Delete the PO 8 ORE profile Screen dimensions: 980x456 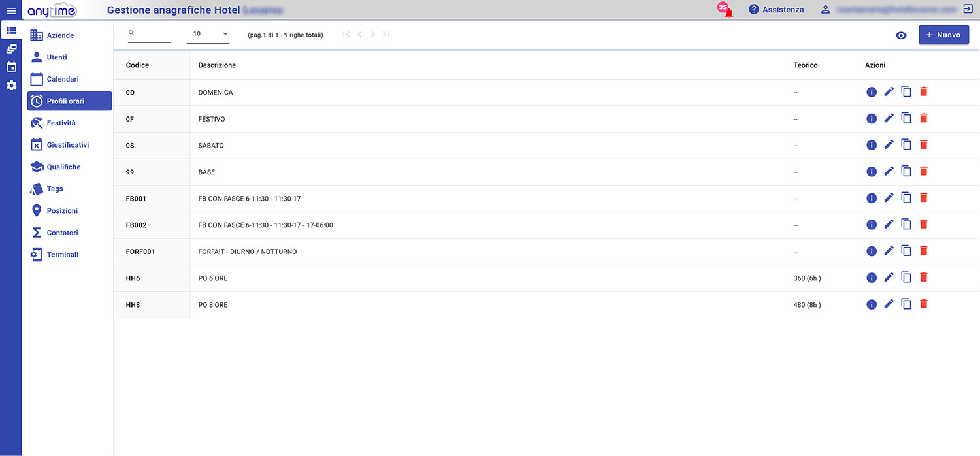pyautogui.click(x=923, y=304)
